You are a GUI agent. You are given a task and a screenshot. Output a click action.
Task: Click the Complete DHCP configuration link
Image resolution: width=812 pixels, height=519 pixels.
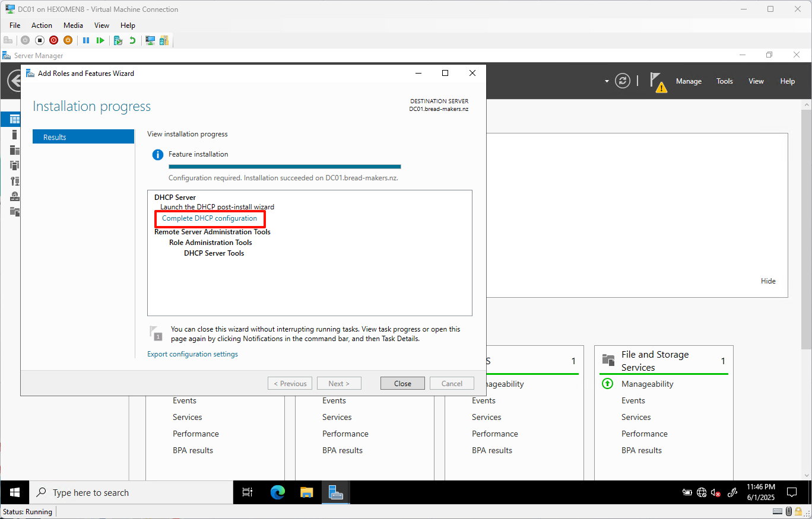click(x=210, y=218)
